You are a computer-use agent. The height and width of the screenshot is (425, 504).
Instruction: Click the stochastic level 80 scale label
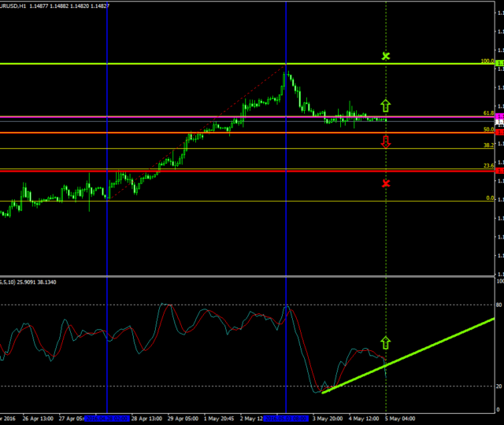coord(498,305)
